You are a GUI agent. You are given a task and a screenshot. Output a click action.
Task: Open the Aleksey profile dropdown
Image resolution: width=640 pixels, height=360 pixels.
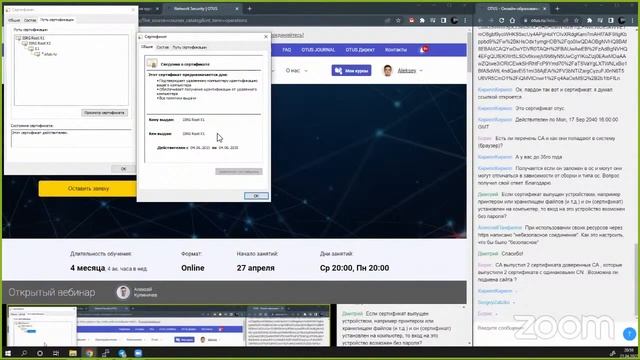[x=410, y=71]
